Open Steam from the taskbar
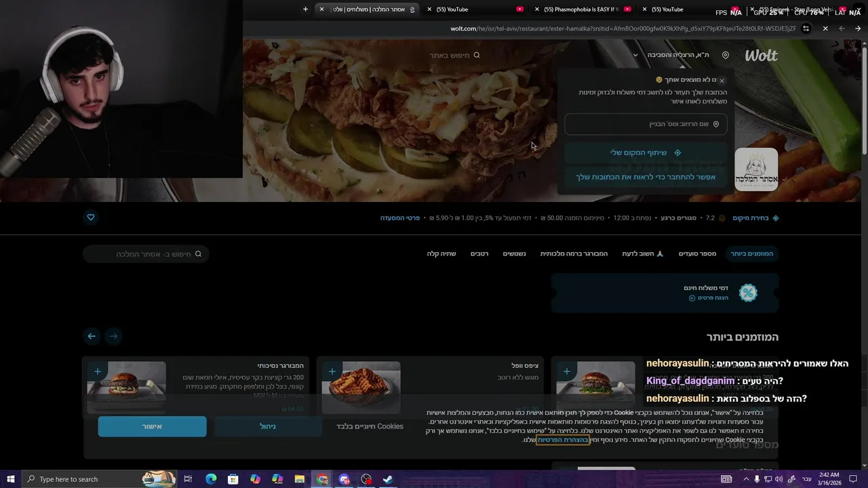 tap(388, 479)
